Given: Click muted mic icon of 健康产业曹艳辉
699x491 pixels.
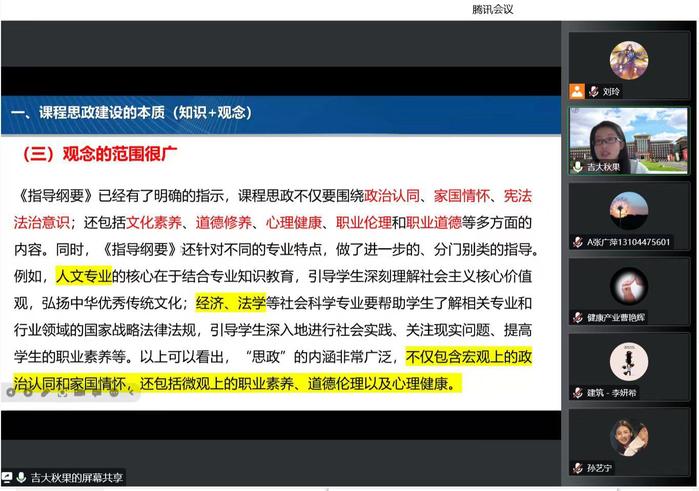Looking at the screenshot, I should pyautogui.click(x=577, y=317).
